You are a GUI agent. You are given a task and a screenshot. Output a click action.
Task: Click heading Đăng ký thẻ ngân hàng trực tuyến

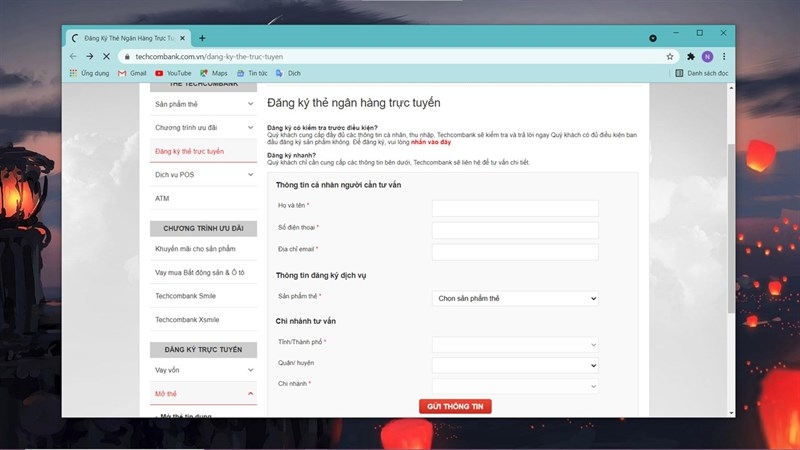(x=354, y=103)
